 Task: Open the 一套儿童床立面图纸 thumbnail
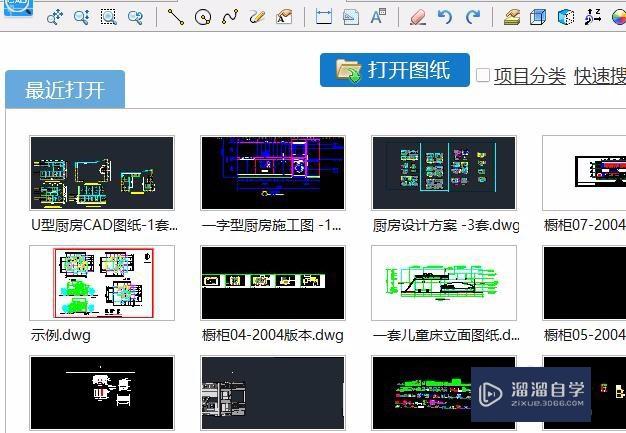(444, 283)
